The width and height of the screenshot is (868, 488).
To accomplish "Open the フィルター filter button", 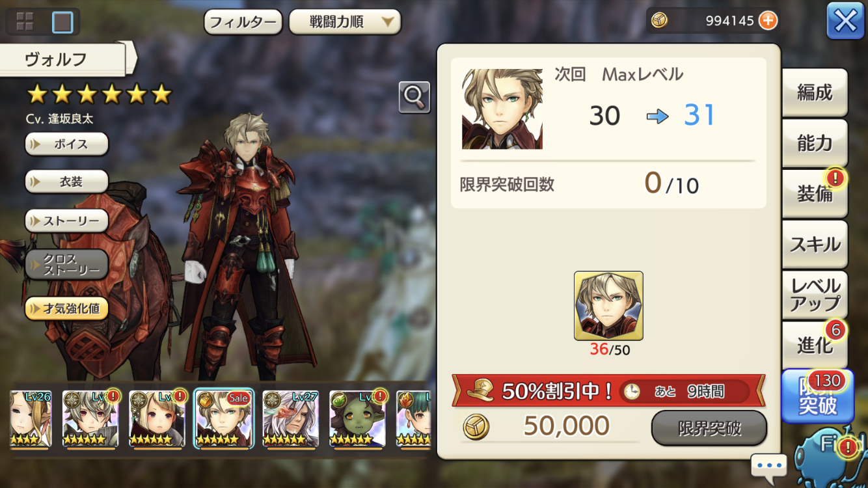I will pos(243,22).
